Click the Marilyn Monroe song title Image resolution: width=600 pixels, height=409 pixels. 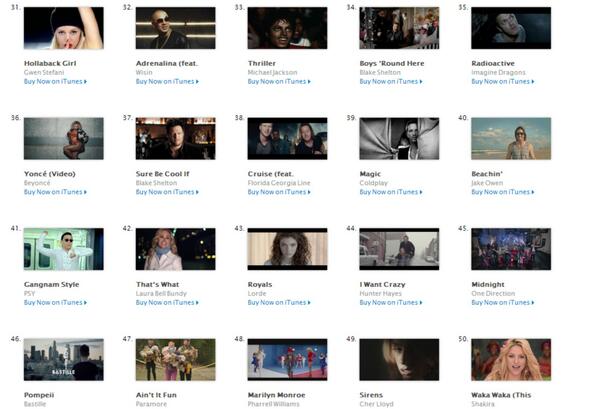click(x=277, y=395)
